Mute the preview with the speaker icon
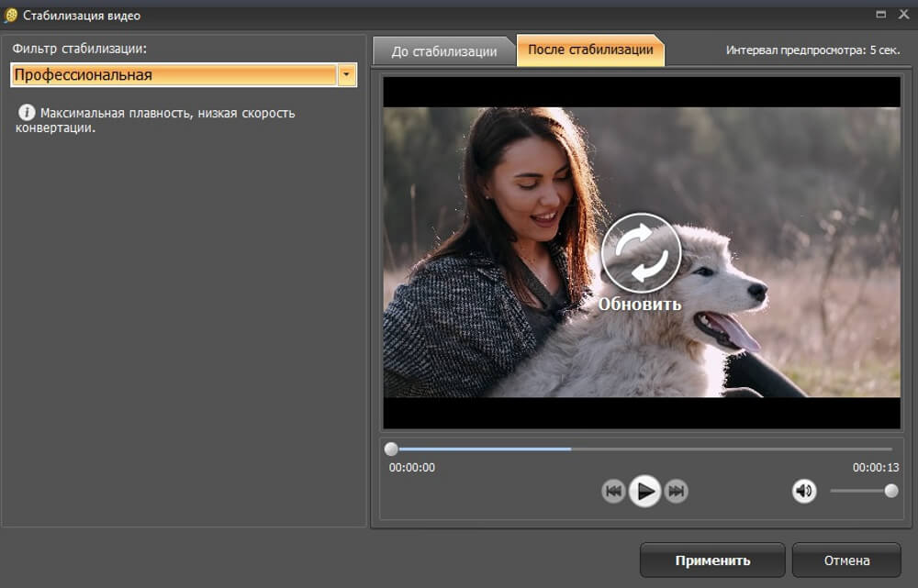 pos(804,491)
